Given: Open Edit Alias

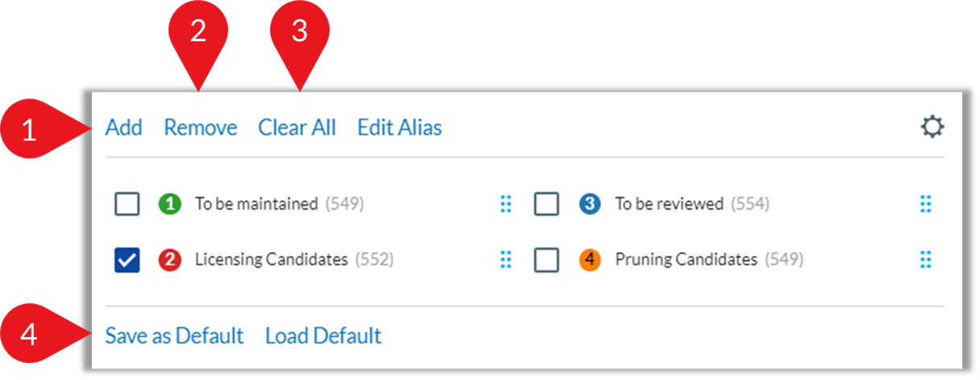Looking at the screenshot, I should pyautogui.click(x=400, y=127).
